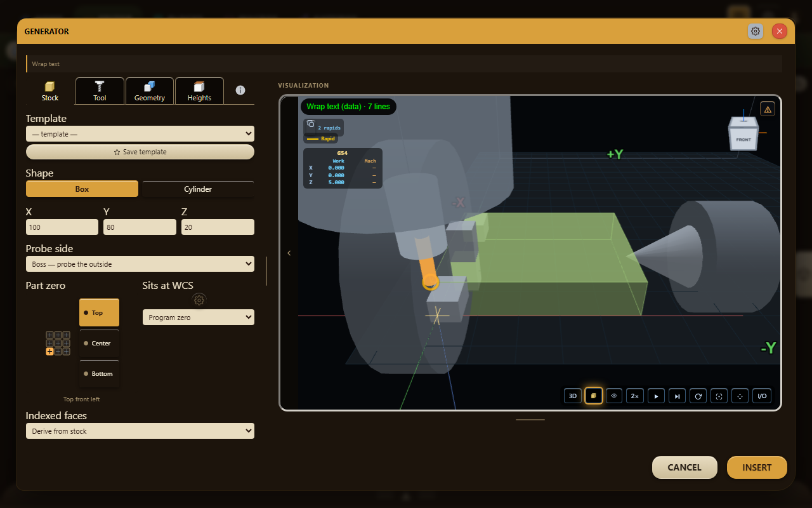Open gear icon under Sits at WCS
The height and width of the screenshot is (508, 812).
[x=199, y=300]
